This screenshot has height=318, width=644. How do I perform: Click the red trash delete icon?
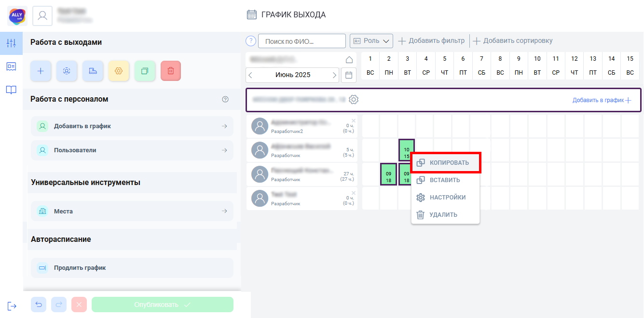171,71
